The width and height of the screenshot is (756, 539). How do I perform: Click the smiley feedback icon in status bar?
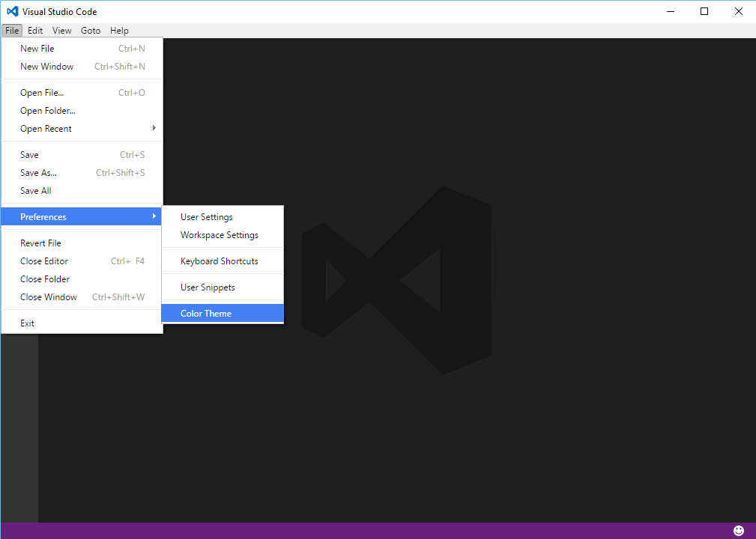pyautogui.click(x=738, y=530)
